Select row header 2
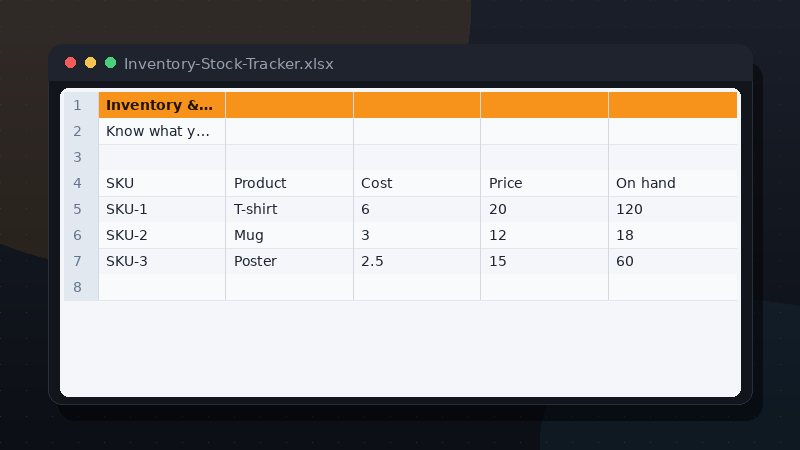Viewport: 800px width, 450px height. (79, 131)
